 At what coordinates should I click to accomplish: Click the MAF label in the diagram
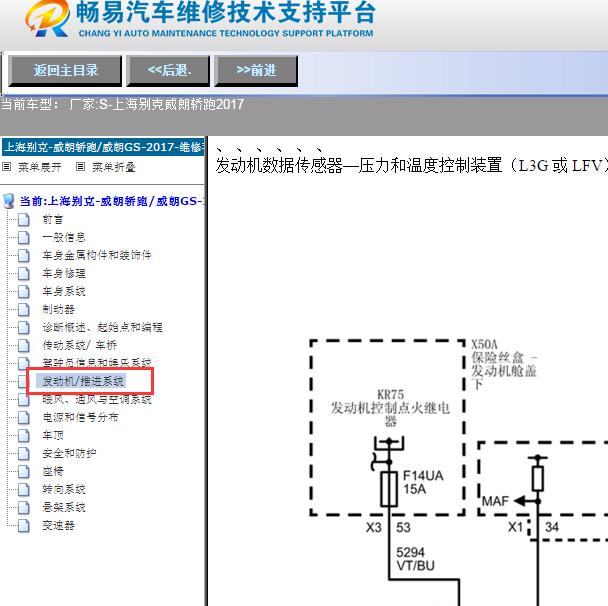pos(495,501)
